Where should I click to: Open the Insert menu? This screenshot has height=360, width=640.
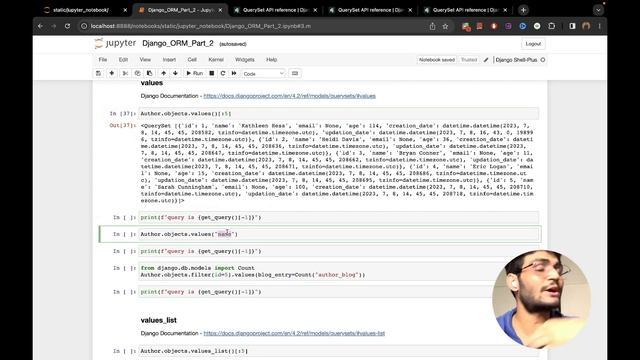[169, 60]
